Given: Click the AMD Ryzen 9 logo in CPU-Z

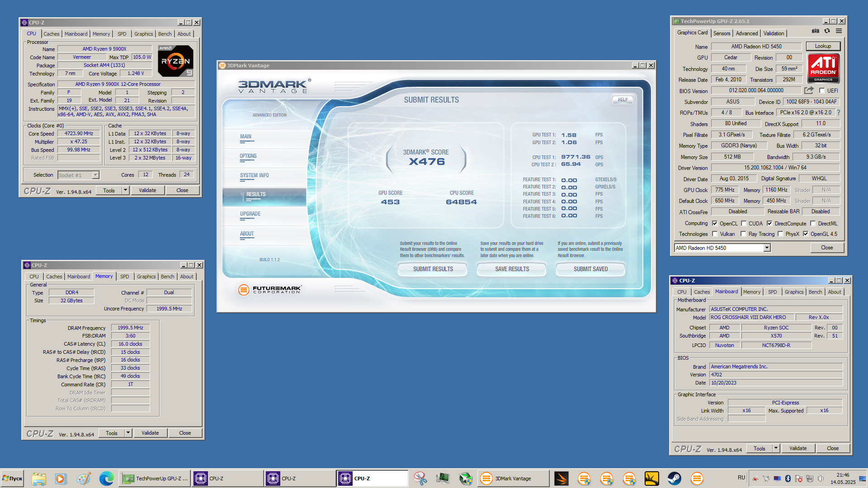Looking at the screenshot, I should tap(175, 61).
